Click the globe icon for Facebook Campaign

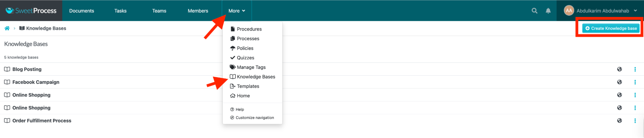pyautogui.click(x=619, y=82)
